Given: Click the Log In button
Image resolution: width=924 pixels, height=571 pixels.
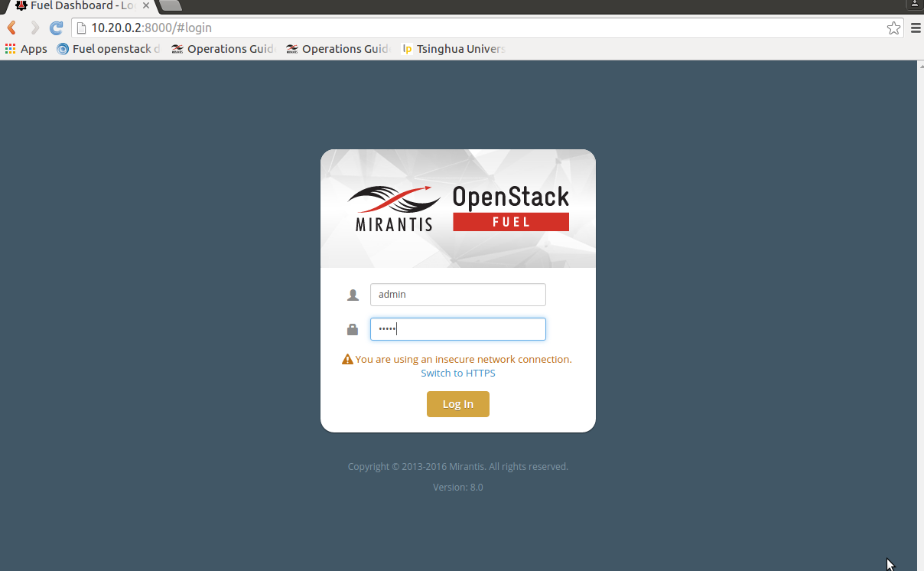Looking at the screenshot, I should coord(458,404).
